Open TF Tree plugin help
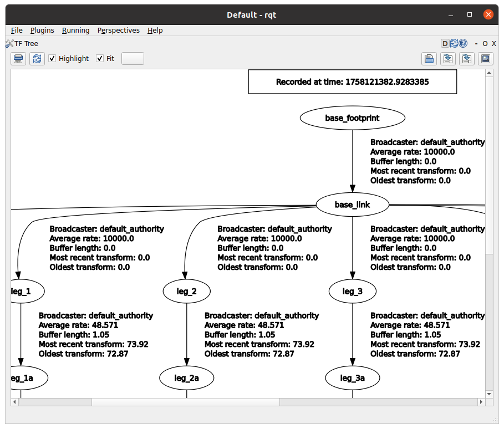 [x=463, y=43]
